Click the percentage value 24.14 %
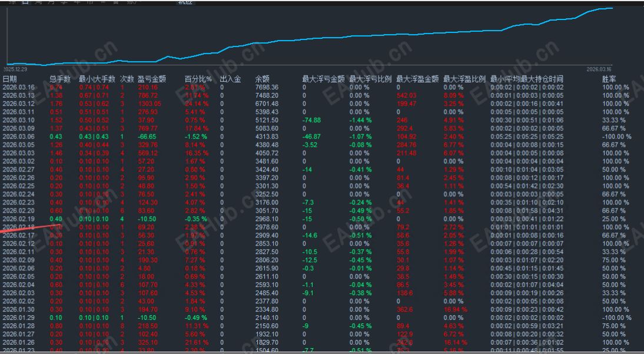644x354 pixels. coord(197,104)
